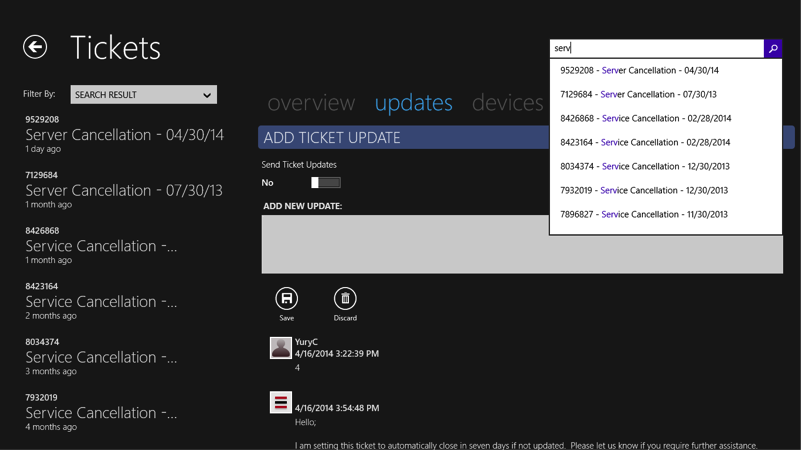The width and height of the screenshot is (801, 450).
Task: Click the 'Send Ticket Updates' label
Action: tap(299, 164)
